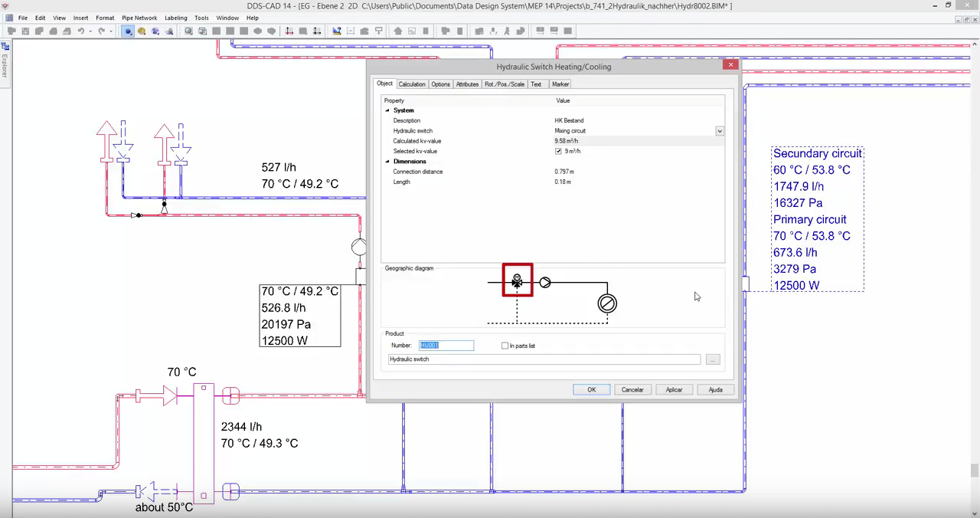Click the Save icon in the toolbar
980x518 pixels.
(25, 31)
